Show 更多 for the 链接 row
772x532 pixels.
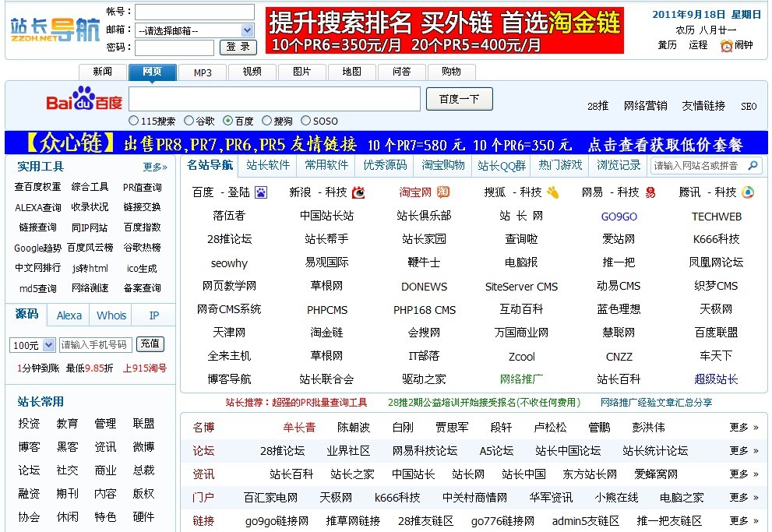pos(744,520)
